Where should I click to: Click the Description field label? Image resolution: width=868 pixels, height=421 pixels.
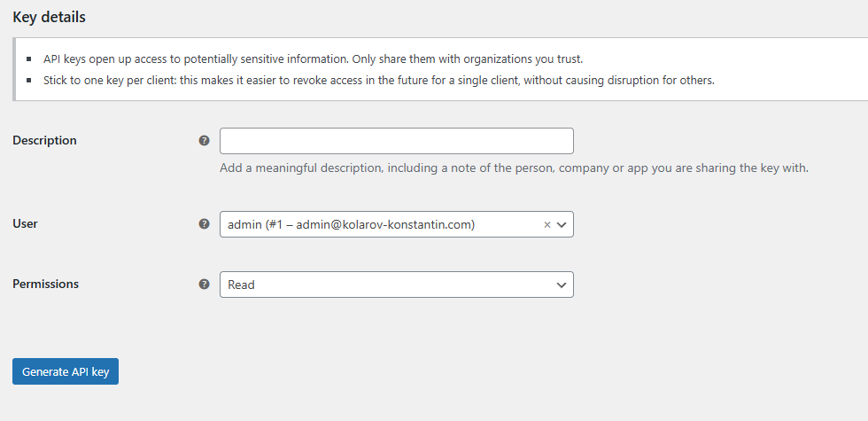[x=44, y=140]
